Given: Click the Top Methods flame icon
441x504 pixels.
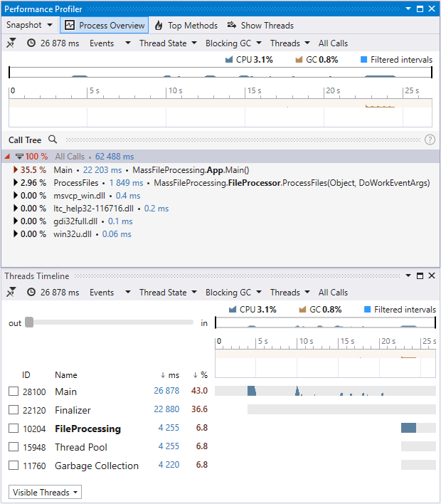Looking at the screenshot, I should click(x=159, y=26).
